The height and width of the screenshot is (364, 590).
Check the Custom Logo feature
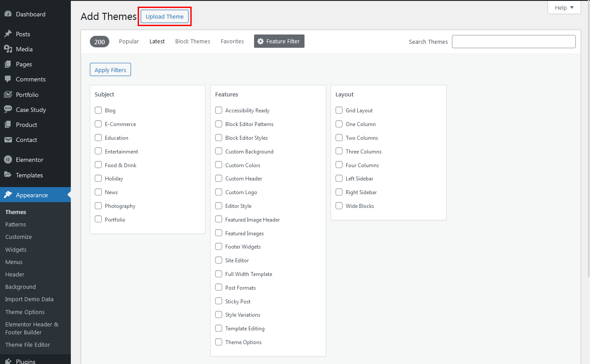coord(219,192)
